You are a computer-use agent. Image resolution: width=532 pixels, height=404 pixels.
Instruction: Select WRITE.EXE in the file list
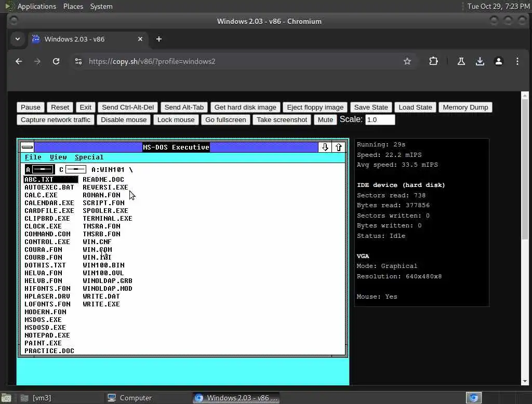click(x=101, y=304)
